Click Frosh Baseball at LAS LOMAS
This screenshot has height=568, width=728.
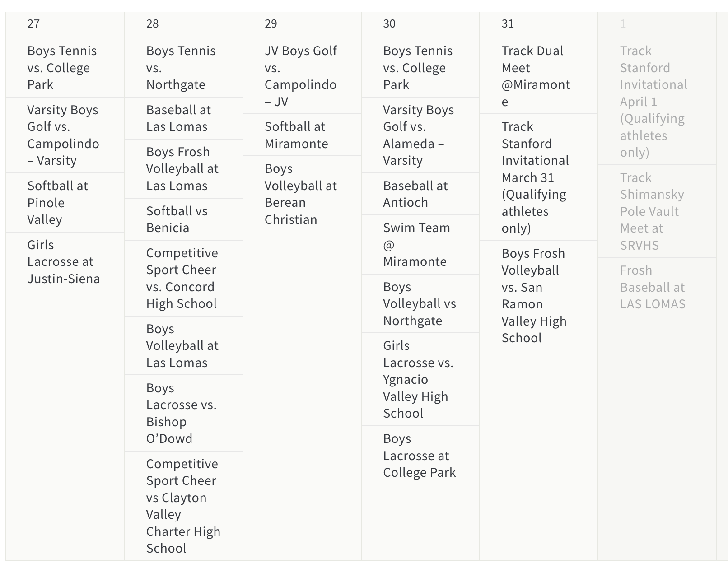coord(652,287)
